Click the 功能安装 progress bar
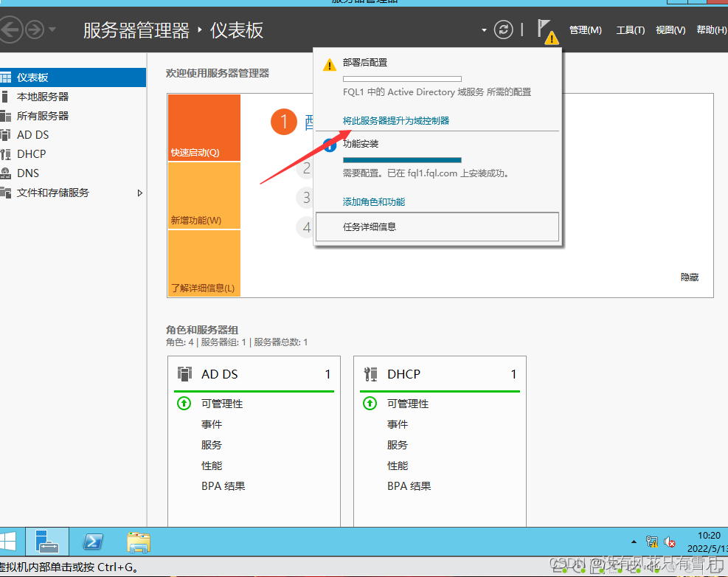Screen dimensions: 728x577 [402, 160]
